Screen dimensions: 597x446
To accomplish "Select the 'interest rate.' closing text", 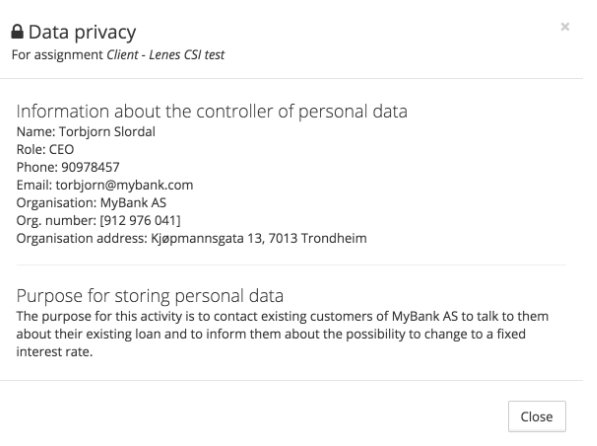I will (x=54, y=352).
